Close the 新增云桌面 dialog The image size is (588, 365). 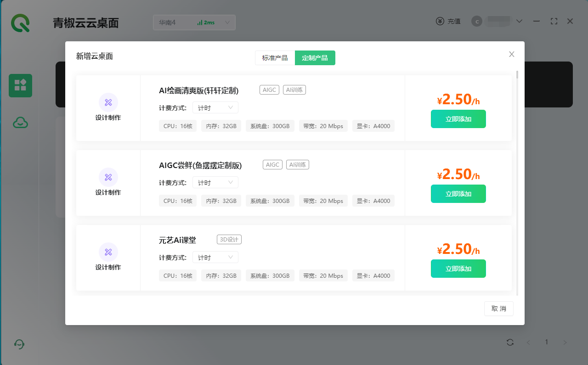tap(511, 54)
